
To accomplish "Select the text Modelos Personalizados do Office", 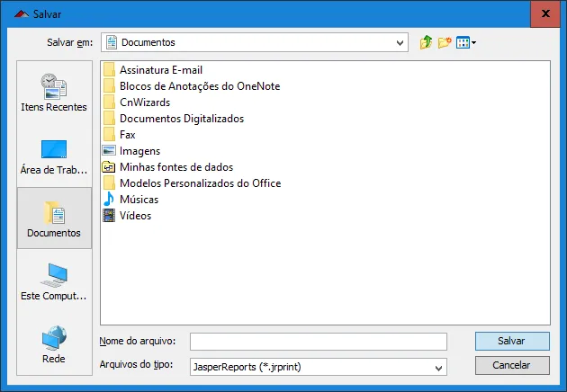I will (x=201, y=183).
